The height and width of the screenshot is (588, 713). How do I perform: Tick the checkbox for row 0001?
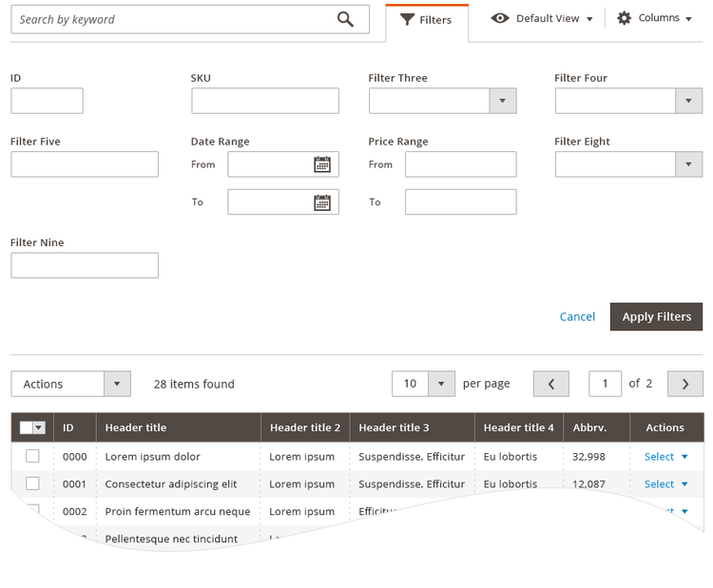tap(32, 484)
